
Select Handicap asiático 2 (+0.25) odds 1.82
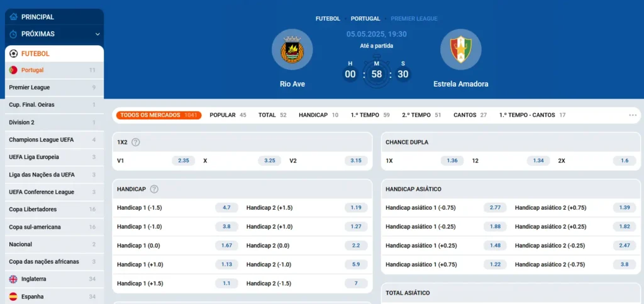(x=625, y=227)
